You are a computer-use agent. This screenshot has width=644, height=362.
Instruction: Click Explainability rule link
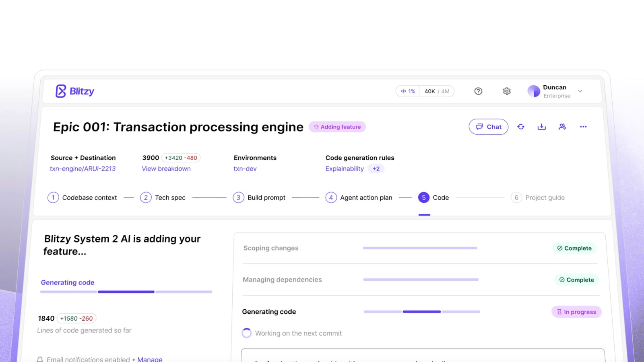pyautogui.click(x=345, y=169)
